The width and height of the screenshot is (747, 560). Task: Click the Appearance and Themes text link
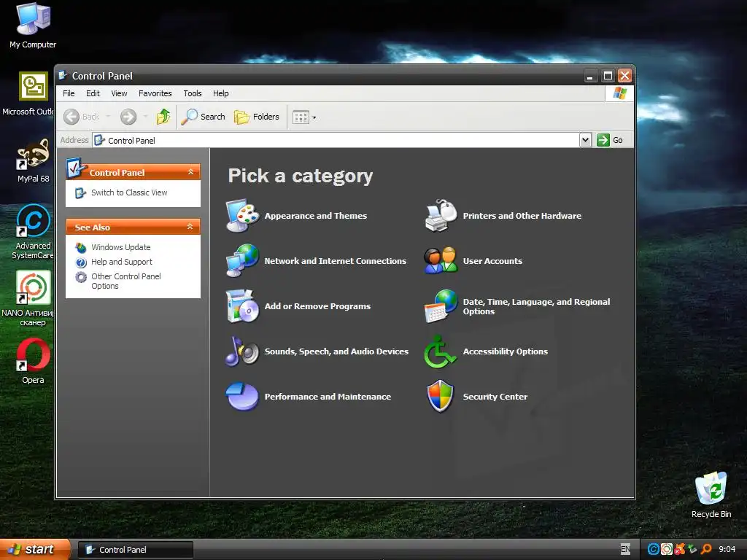click(x=316, y=216)
